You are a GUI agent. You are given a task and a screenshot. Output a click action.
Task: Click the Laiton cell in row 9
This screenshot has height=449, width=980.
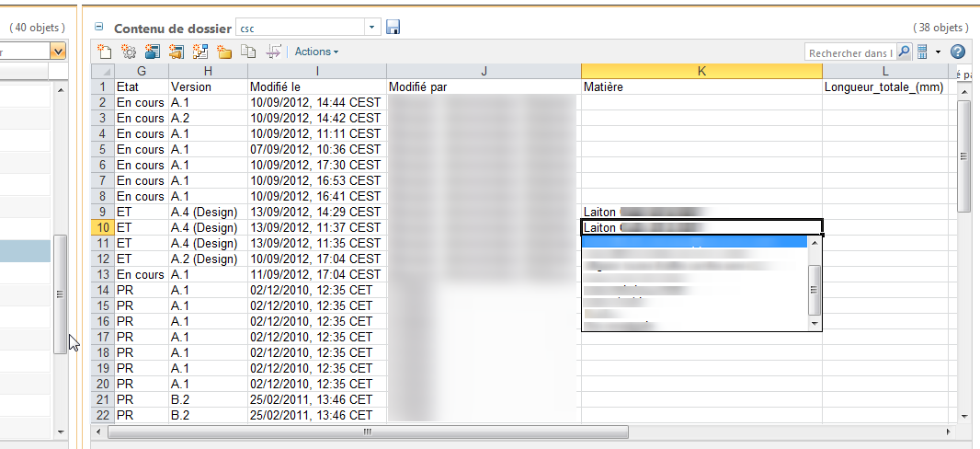coord(701,212)
